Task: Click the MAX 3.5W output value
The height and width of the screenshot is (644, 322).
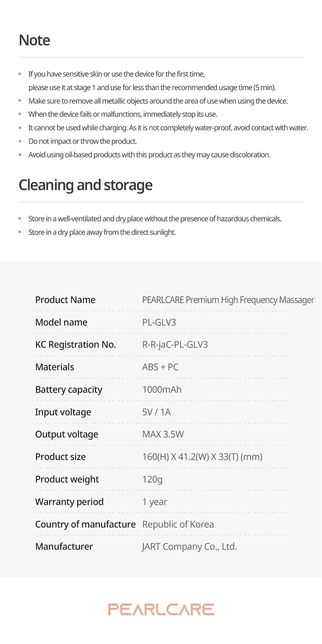Action: pos(163,434)
